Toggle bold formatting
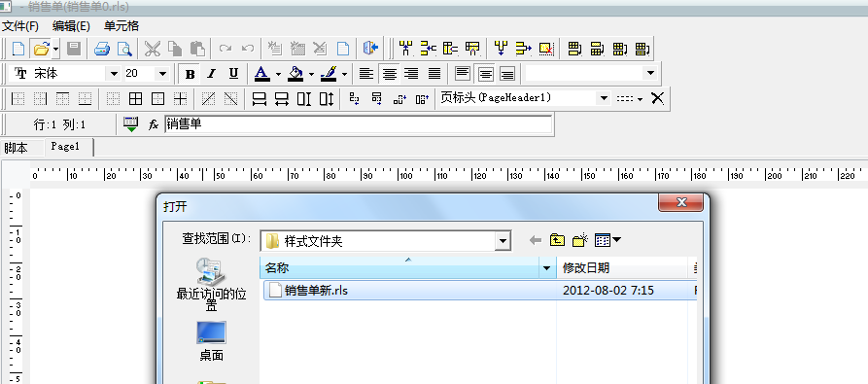Image resolution: width=868 pixels, height=384 pixels. coord(190,74)
